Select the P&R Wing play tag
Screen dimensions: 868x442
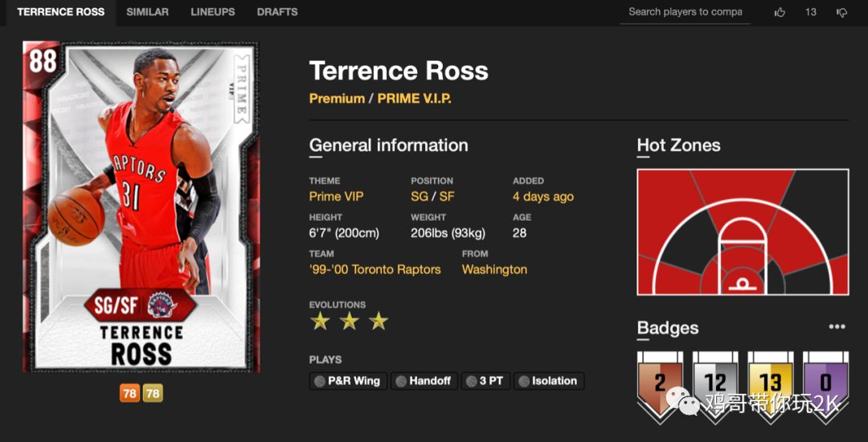coord(349,381)
